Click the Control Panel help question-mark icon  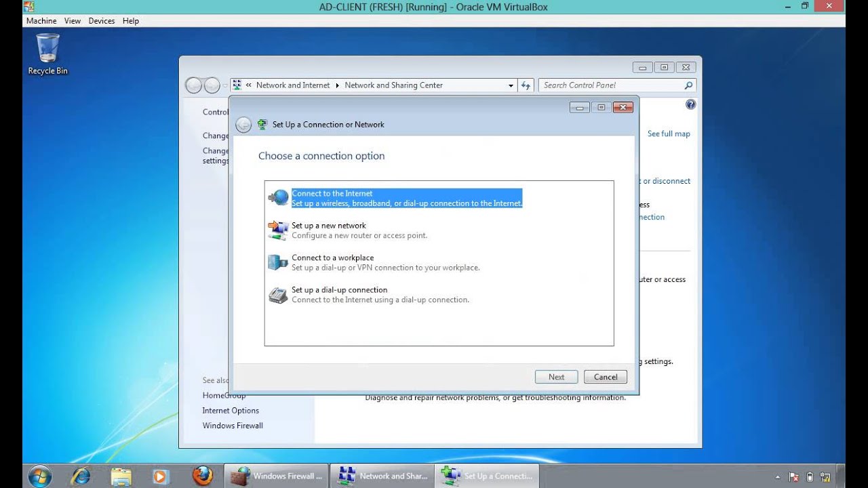(690, 104)
